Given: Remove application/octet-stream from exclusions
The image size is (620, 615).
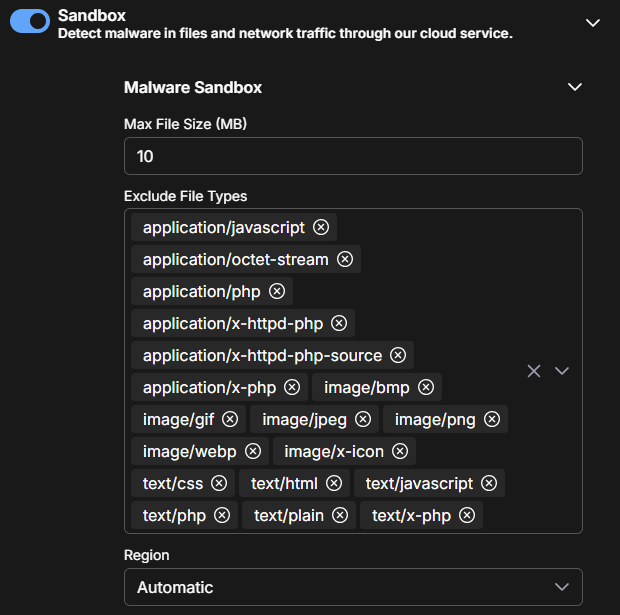Looking at the screenshot, I should [345, 259].
